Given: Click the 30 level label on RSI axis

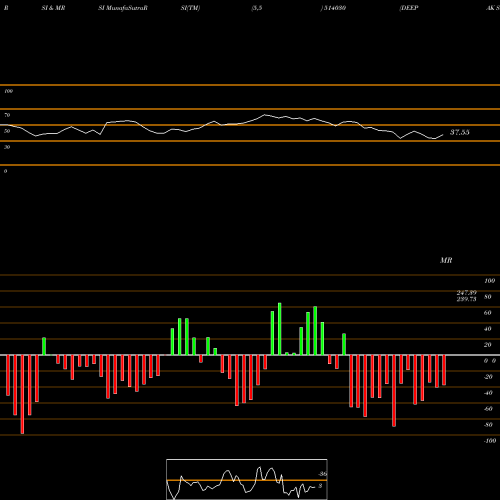Looking at the screenshot, I should 7,147.
